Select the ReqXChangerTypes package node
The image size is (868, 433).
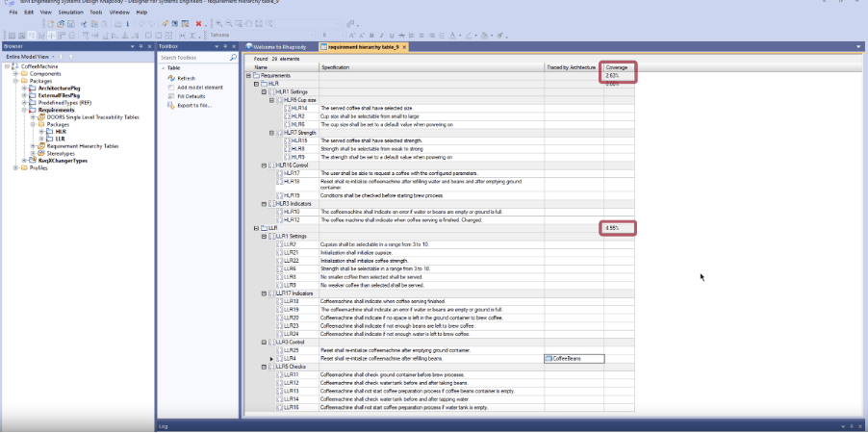[63, 161]
